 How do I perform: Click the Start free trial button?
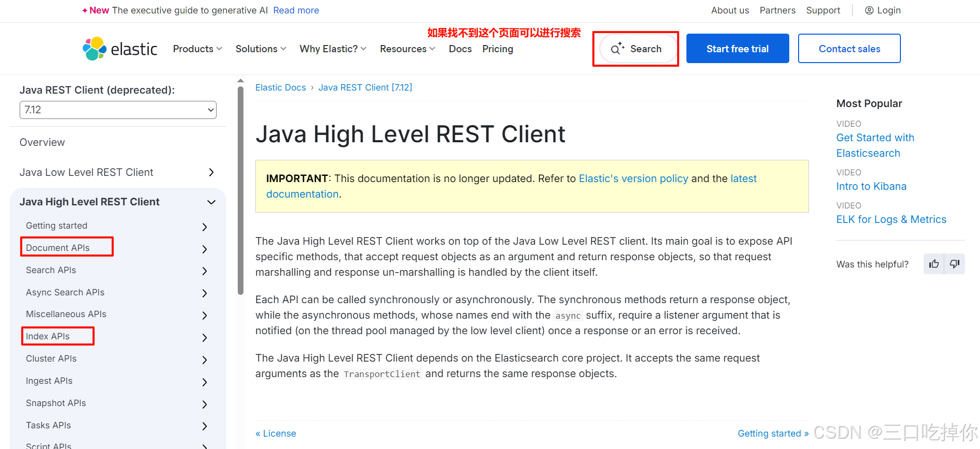[x=738, y=49]
